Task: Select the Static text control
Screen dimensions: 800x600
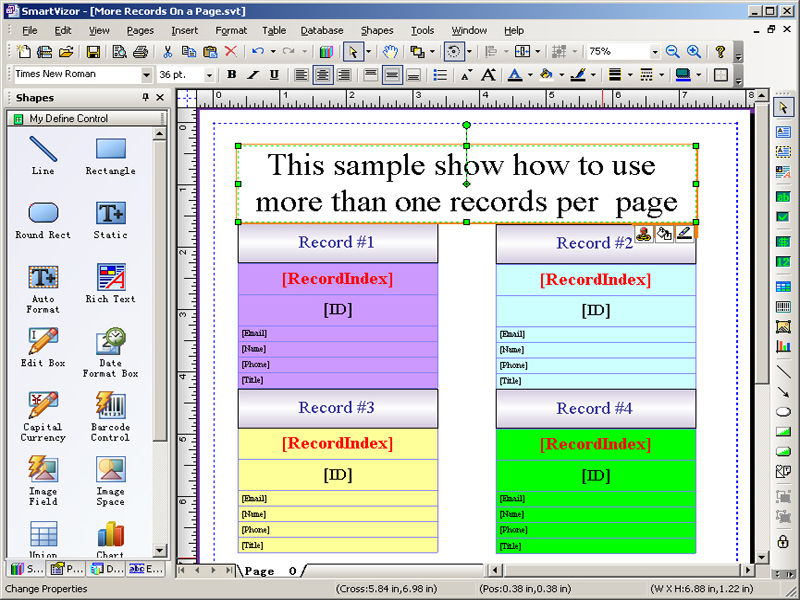Action: (111, 220)
